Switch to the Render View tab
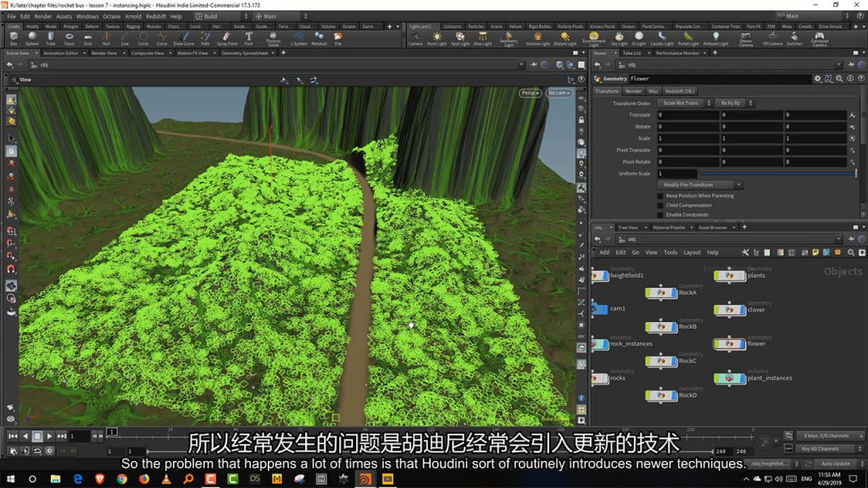This screenshot has width=868, height=488. pos(104,53)
